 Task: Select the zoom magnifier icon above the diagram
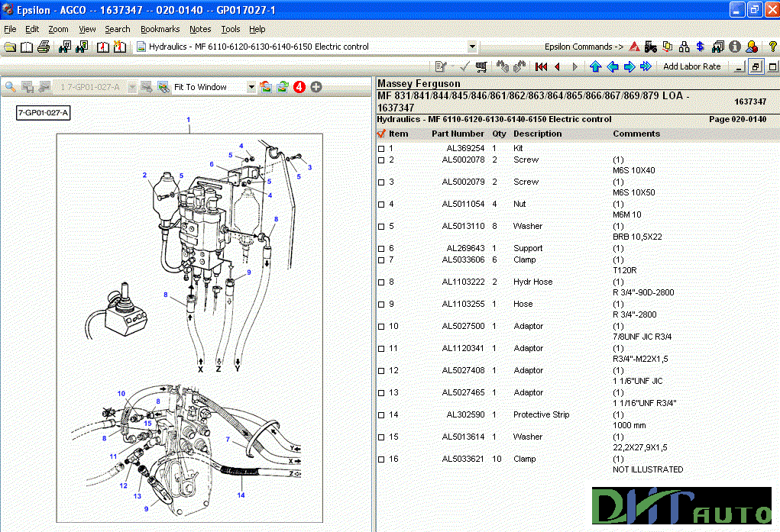pos(9,86)
